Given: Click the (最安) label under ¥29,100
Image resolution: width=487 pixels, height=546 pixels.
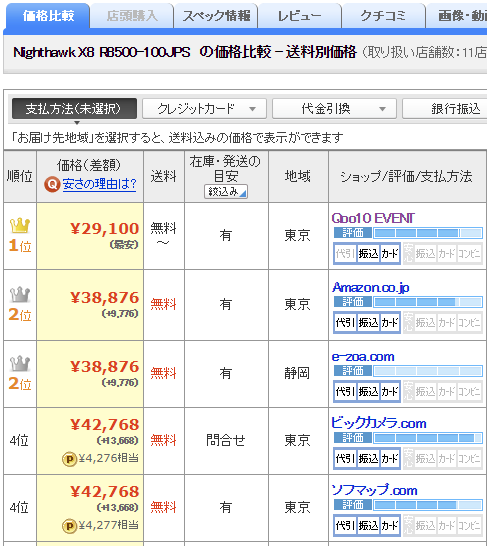Looking at the screenshot, I should click(x=124, y=245).
